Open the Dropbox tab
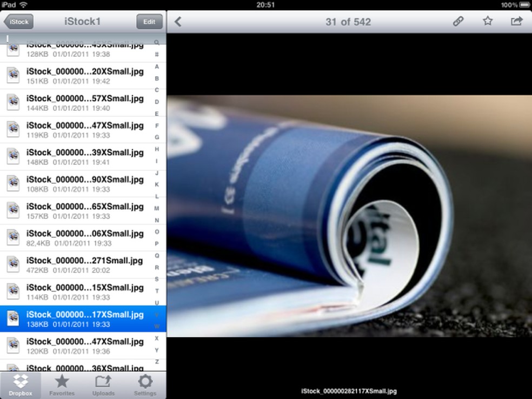Image resolution: width=532 pixels, height=399 pixels. coord(21,385)
